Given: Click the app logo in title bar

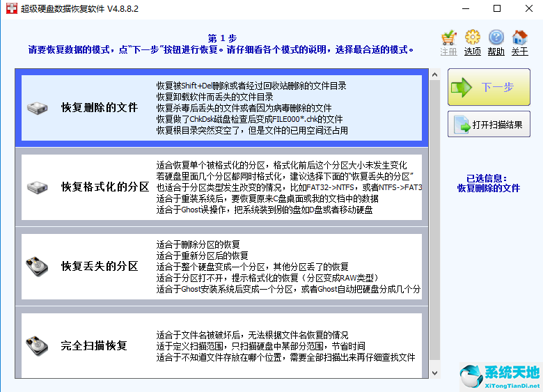Looking at the screenshot, I should 12,8.
